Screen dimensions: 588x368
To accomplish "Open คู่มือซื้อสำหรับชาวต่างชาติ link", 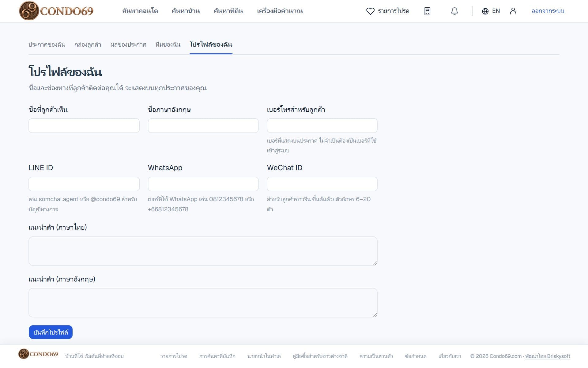I will tap(320, 356).
